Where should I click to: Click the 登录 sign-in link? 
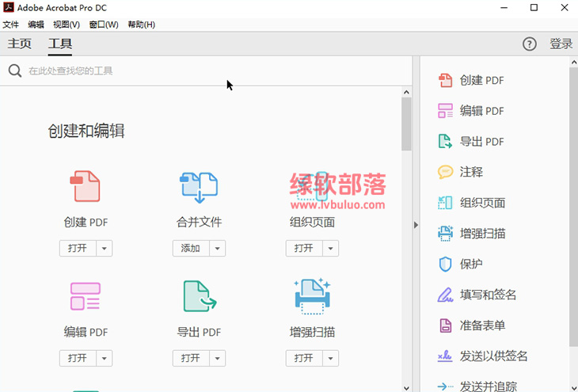561,44
